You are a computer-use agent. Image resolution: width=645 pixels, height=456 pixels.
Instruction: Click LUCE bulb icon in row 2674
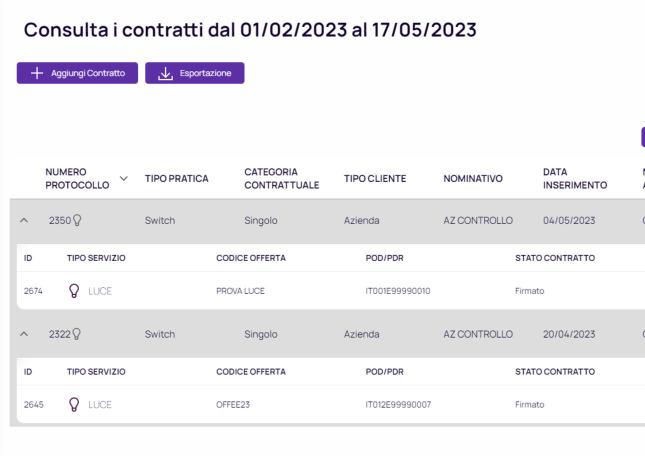coord(73,292)
